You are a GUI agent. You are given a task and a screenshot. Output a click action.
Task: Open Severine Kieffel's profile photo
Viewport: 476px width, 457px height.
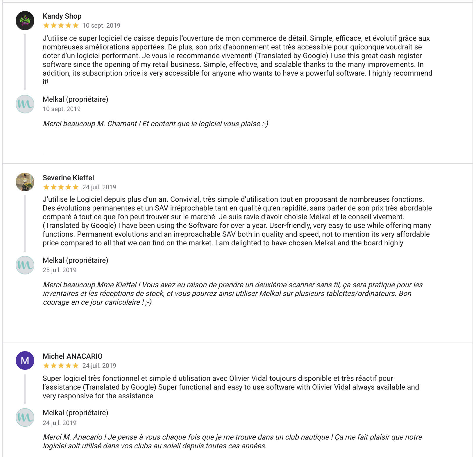coord(25,182)
